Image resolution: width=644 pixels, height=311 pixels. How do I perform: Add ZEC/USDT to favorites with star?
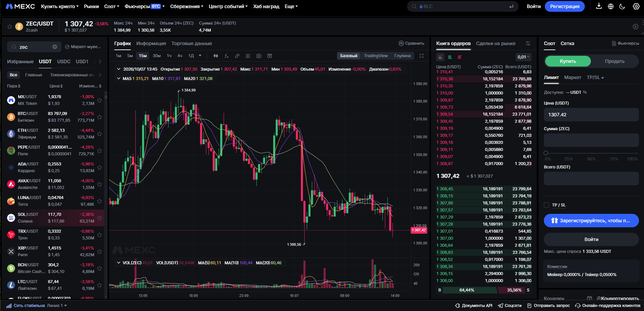pos(10,27)
